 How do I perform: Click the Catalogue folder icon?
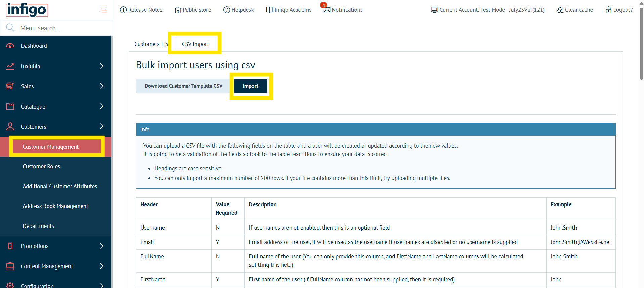10,106
